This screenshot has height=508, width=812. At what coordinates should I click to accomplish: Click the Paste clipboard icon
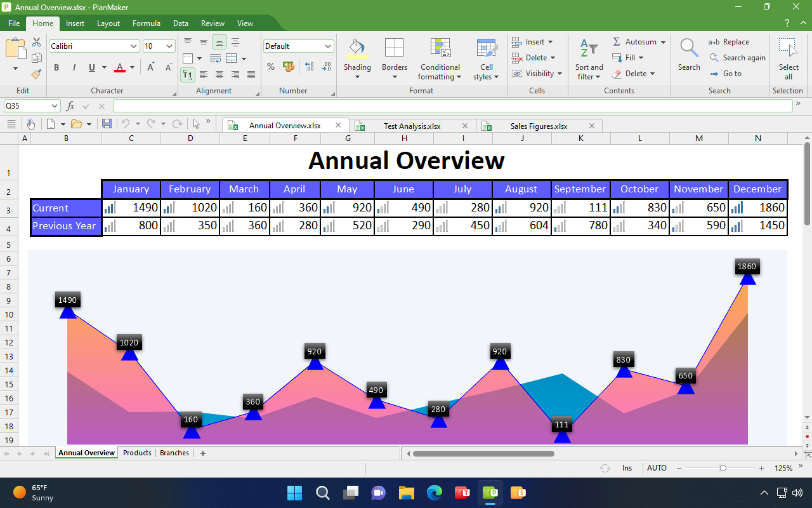[x=15, y=49]
